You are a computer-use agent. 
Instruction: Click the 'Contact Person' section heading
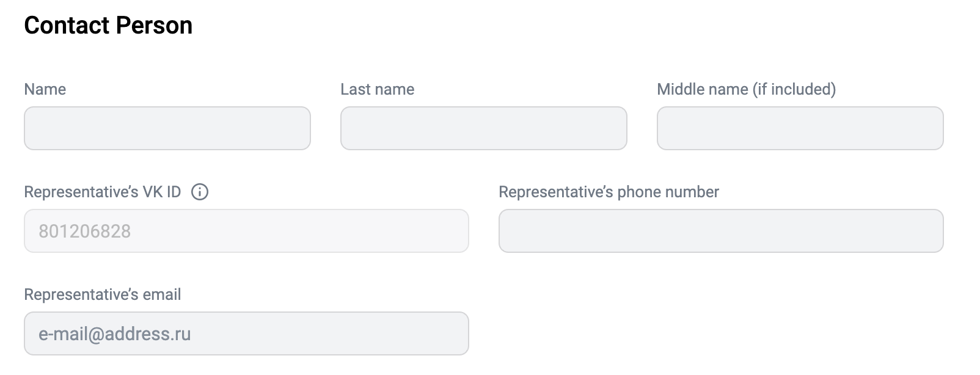click(x=108, y=25)
